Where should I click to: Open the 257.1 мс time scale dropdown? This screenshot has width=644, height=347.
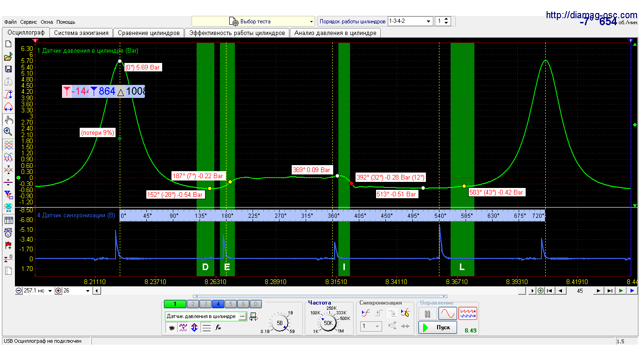[x=50, y=291]
